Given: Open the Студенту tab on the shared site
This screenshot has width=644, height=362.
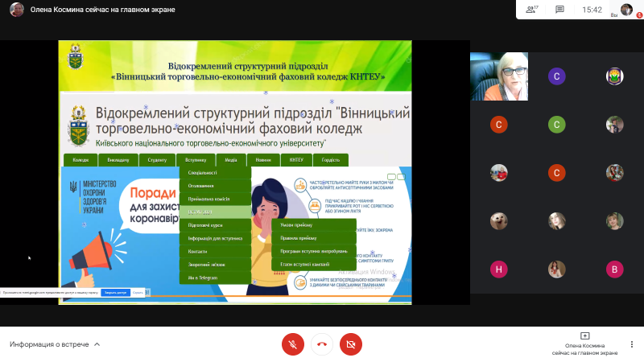Looking at the screenshot, I should tap(157, 160).
